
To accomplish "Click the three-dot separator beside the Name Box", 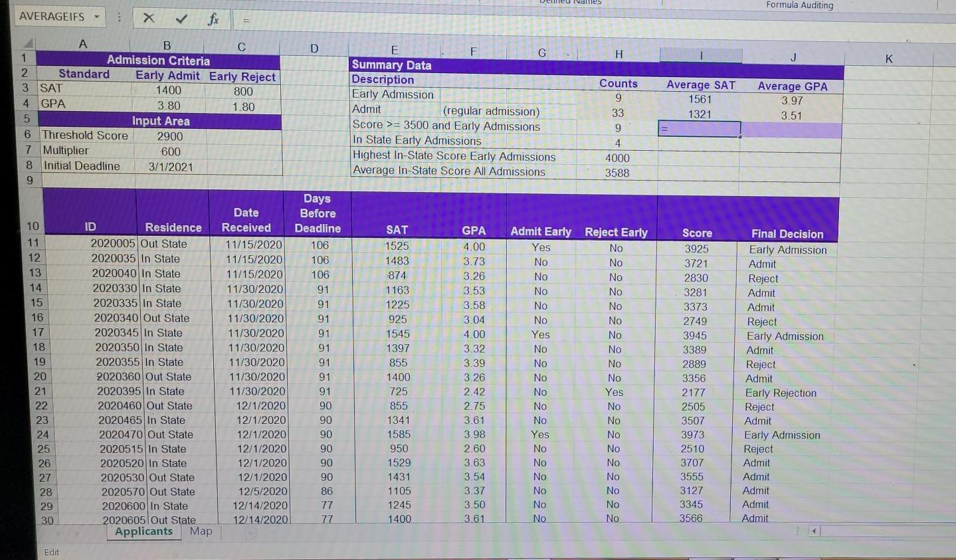I will coord(118,18).
